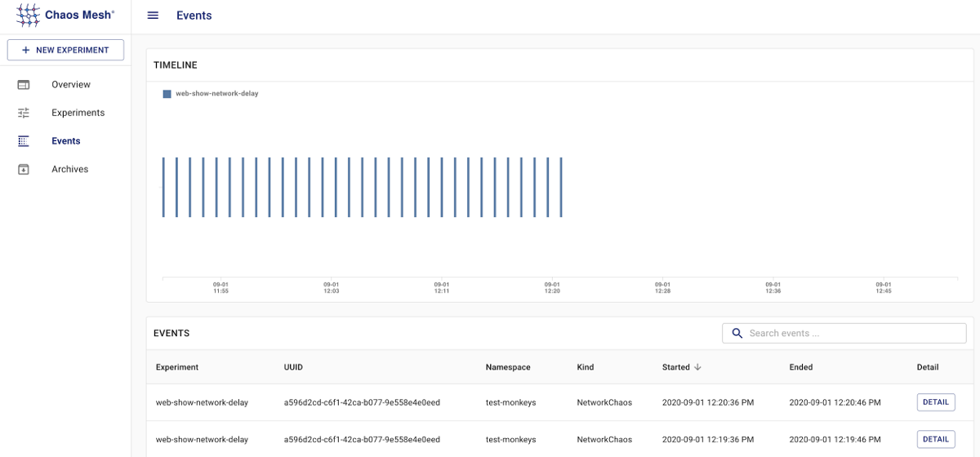Screen dimensions: 980x457
Task: Click the Archives box icon
Action: point(24,170)
